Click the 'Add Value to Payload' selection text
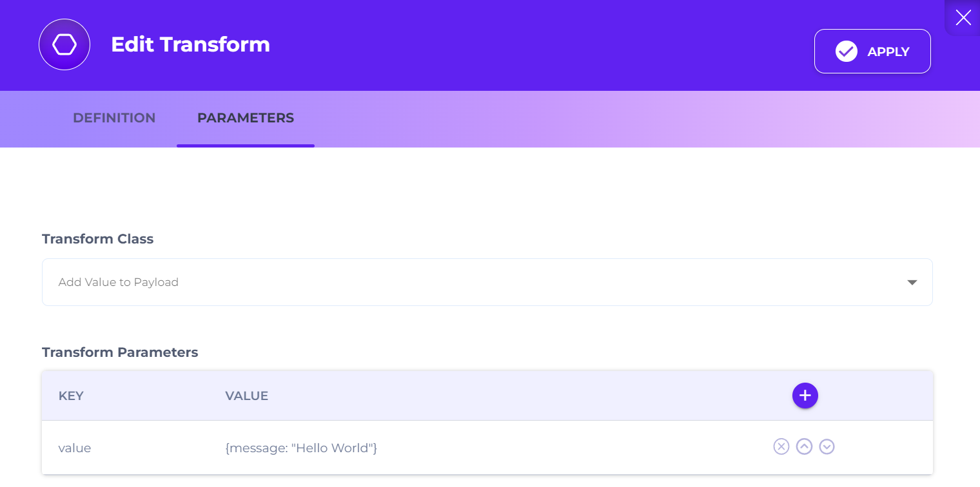 119,282
